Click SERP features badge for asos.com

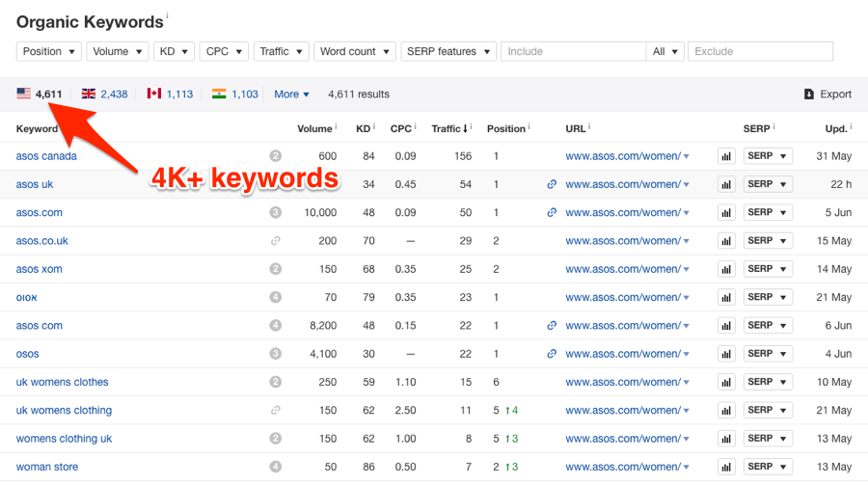pos(275,212)
